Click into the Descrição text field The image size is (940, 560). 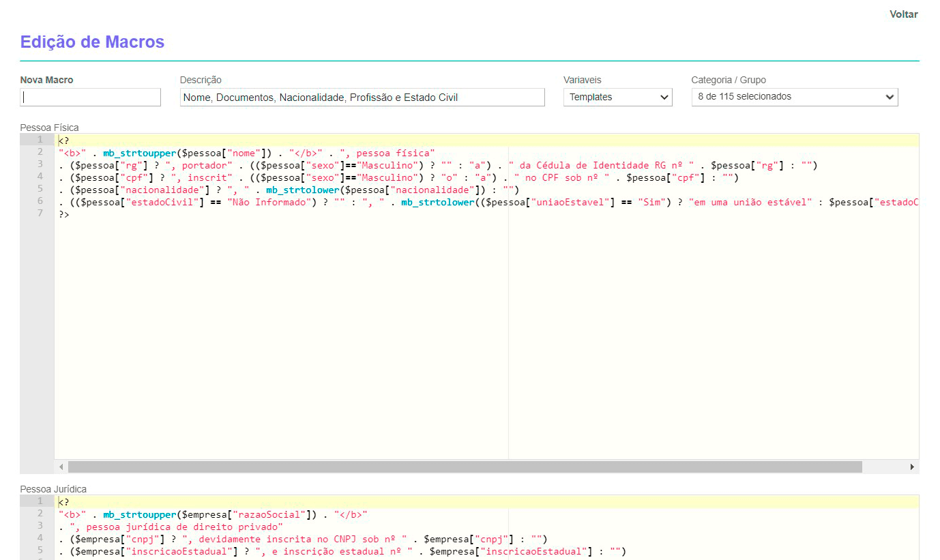coord(362,98)
